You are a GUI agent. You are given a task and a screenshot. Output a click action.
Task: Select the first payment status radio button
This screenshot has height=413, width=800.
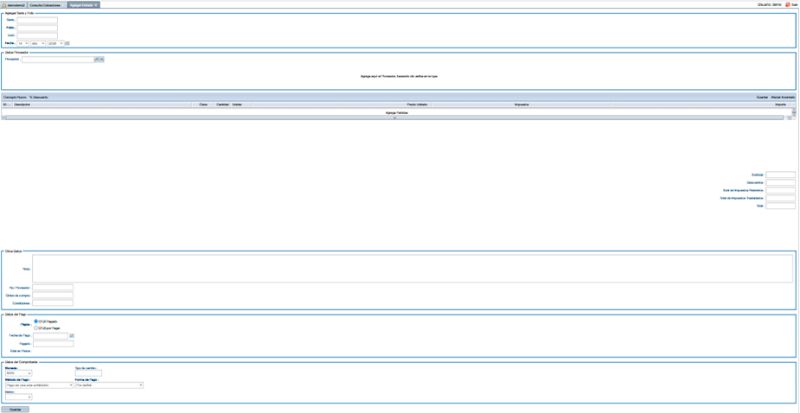point(37,321)
